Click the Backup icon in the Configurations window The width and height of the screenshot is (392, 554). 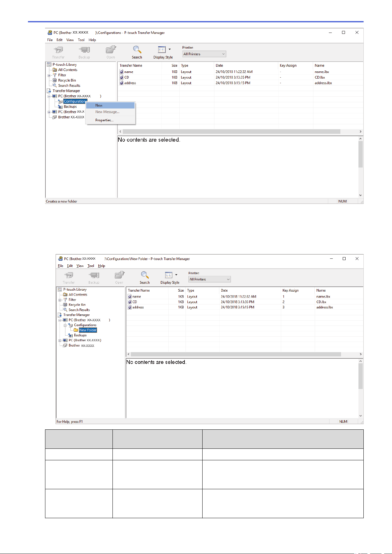[84, 50]
